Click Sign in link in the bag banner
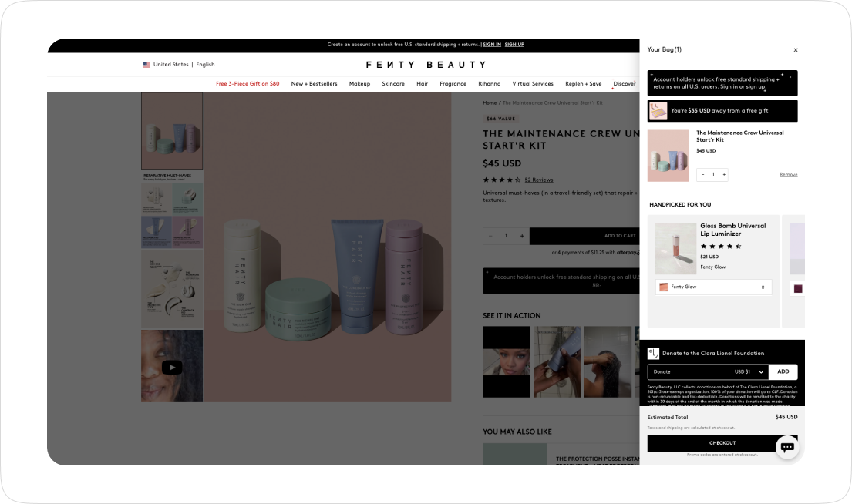 click(729, 87)
